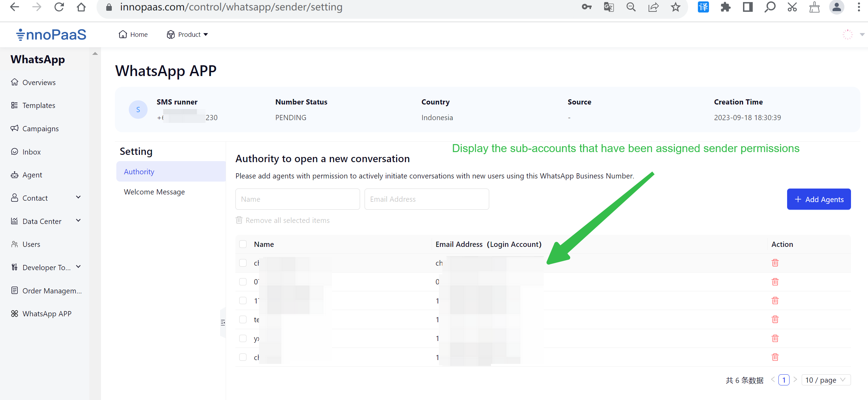Open Inbox in the sidebar
The width and height of the screenshot is (868, 400).
click(x=26, y=152)
